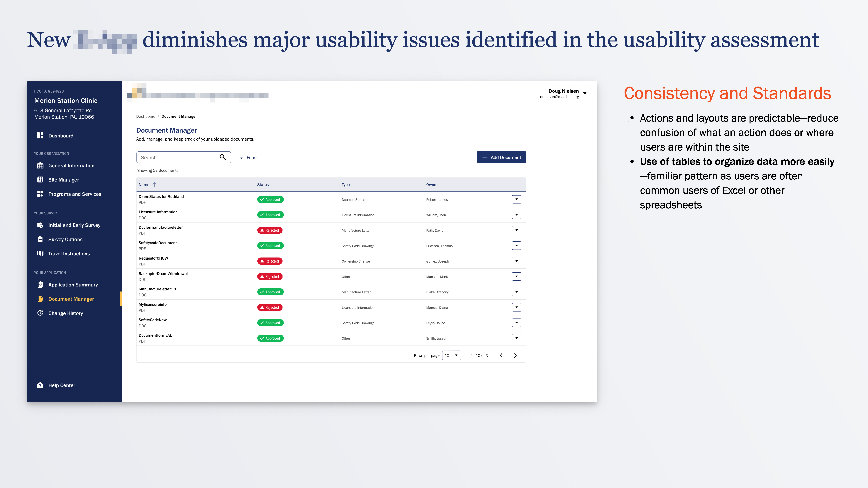Click Showing 27 documents label
The height and width of the screenshot is (488, 868).
pyautogui.click(x=158, y=170)
